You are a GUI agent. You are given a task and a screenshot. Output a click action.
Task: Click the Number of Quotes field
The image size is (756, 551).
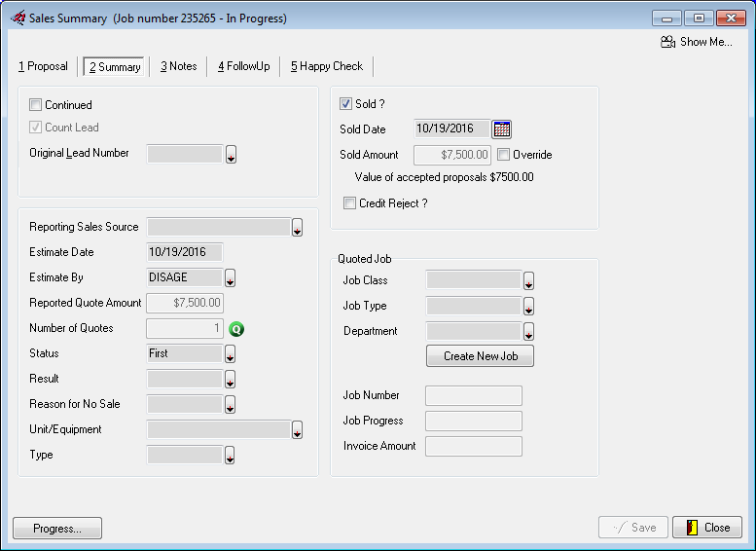[185, 329]
